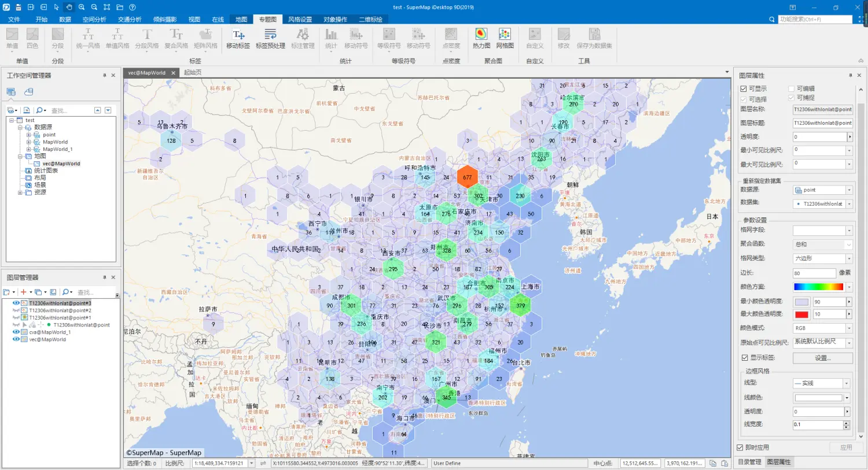Click the full extent view icon

[x=107, y=8]
